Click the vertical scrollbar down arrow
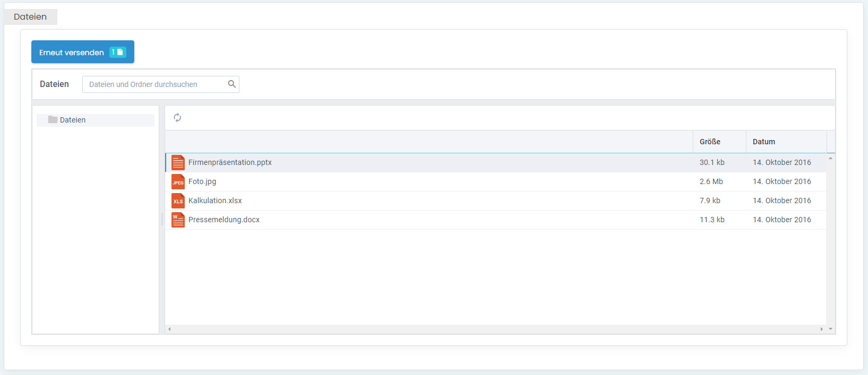 point(830,329)
